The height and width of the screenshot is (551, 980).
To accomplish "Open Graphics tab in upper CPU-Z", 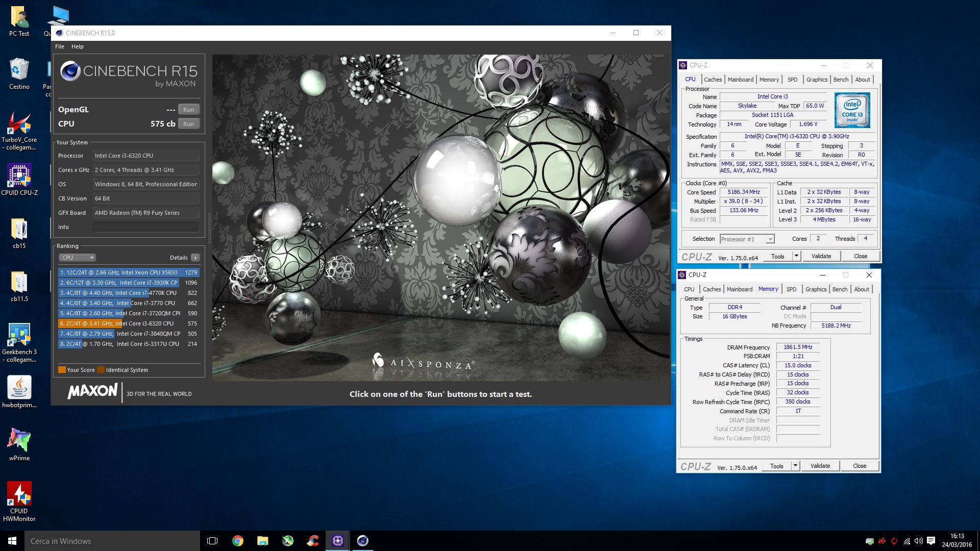I will [x=817, y=80].
